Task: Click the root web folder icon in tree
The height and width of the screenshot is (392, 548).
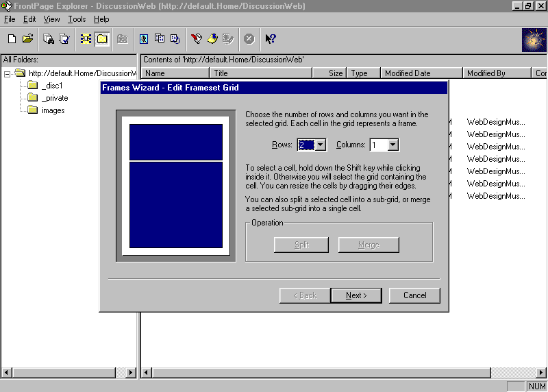Action: click(21, 73)
